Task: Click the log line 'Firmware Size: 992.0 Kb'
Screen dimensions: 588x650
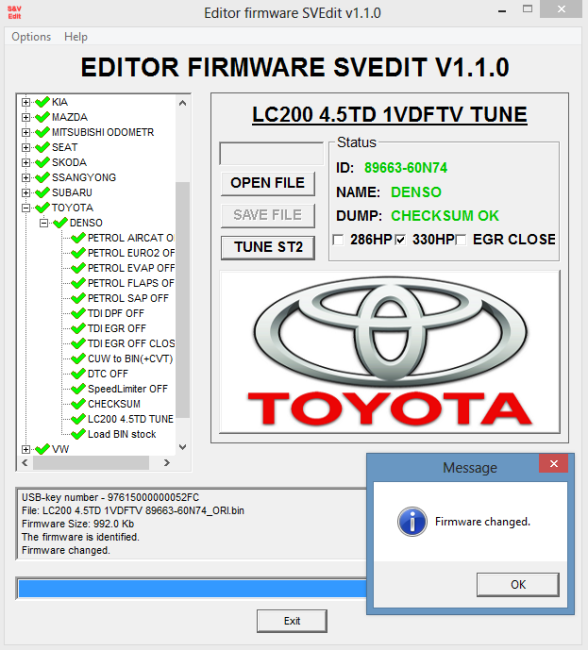Action: click(x=78, y=524)
